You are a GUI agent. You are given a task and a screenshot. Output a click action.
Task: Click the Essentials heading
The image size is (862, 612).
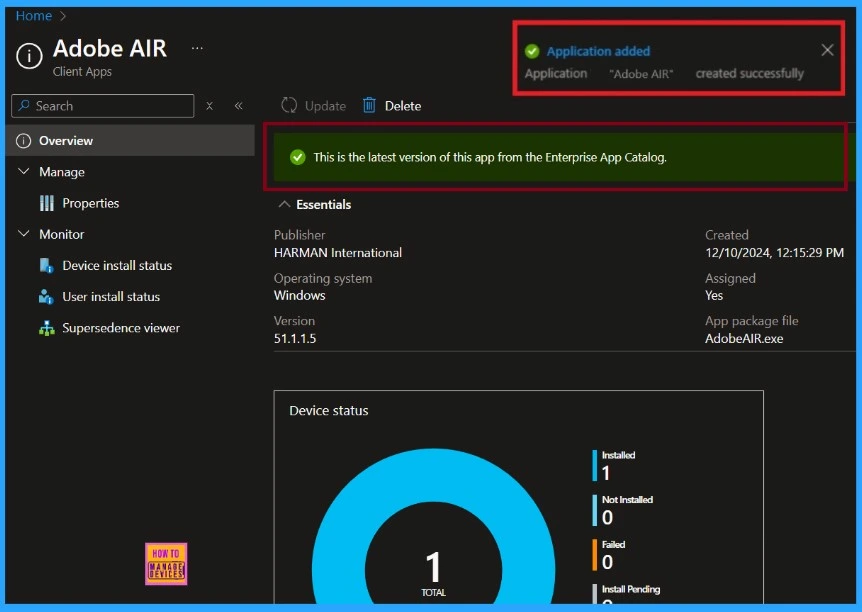[x=323, y=205]
